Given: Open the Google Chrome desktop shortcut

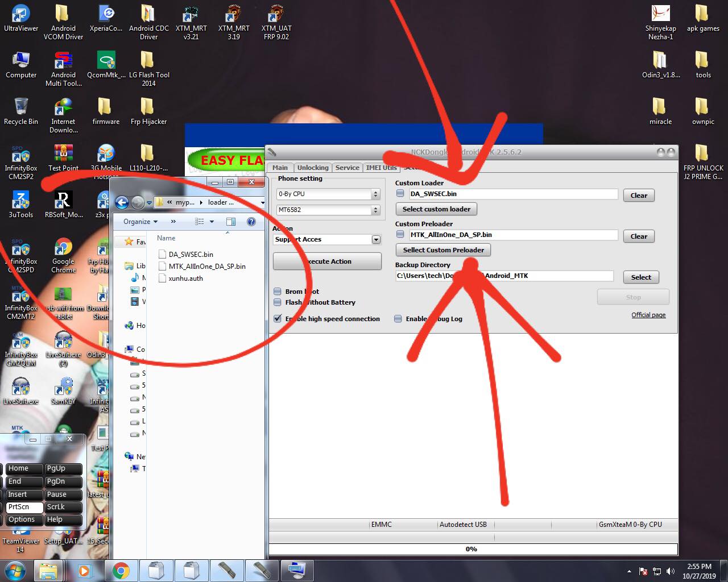Looking at the screenshot, I should click(63, 256).
